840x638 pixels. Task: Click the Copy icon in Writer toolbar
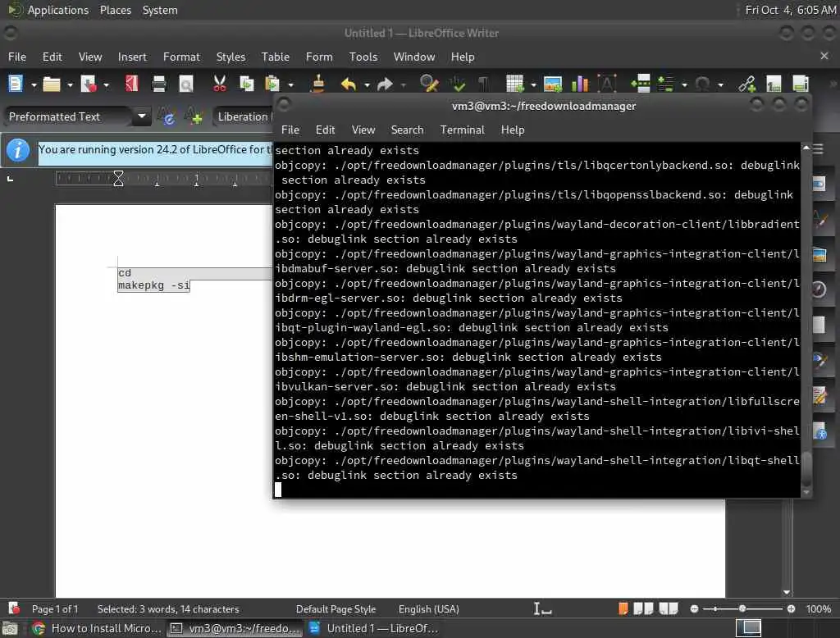point(246,84)
